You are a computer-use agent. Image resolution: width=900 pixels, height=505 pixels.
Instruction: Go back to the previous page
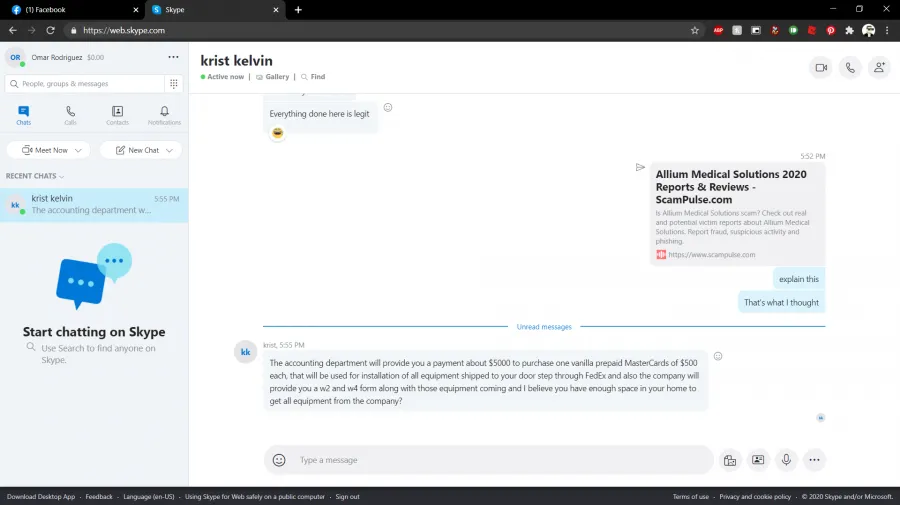click(13, 30)
